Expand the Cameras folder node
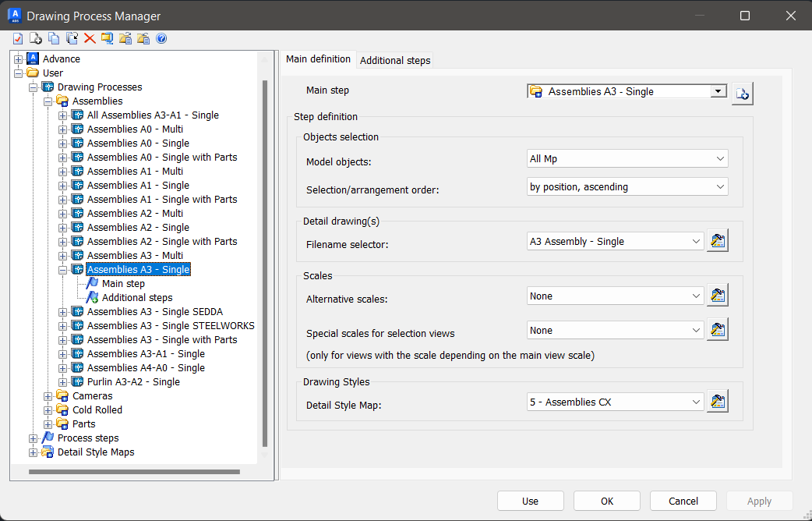Image resolution: width=812 pixels, height=521 pixels. 48,396
